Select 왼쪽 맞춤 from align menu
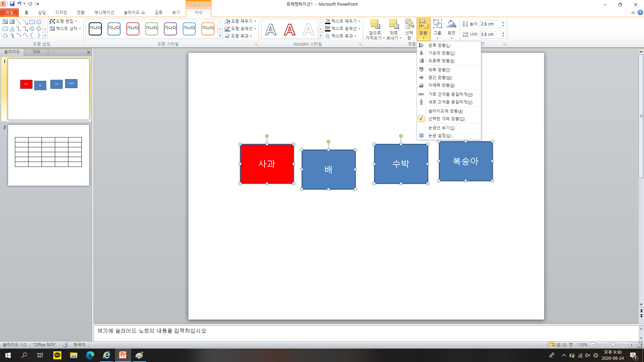The height and width of the screenshot is (362, 644). point(439,45)
